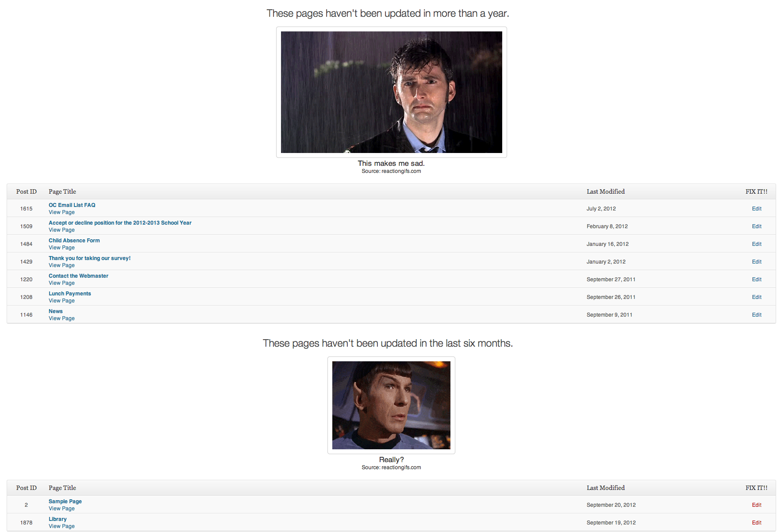This screenshot has width=781, height=532.
Task: Open Accept or decline position 2012-2013 link
Action: 120,223
